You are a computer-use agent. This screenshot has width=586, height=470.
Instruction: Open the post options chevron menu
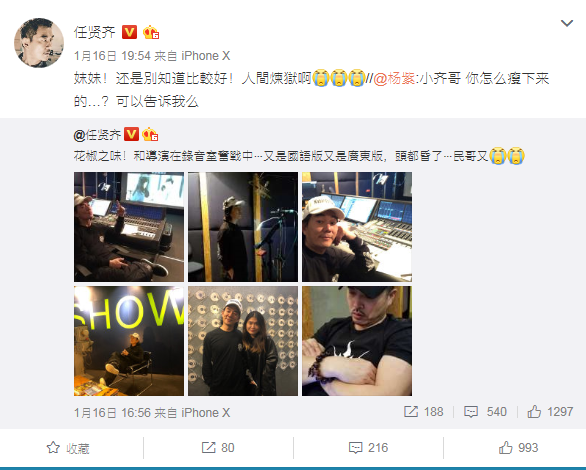pos(567,23)
